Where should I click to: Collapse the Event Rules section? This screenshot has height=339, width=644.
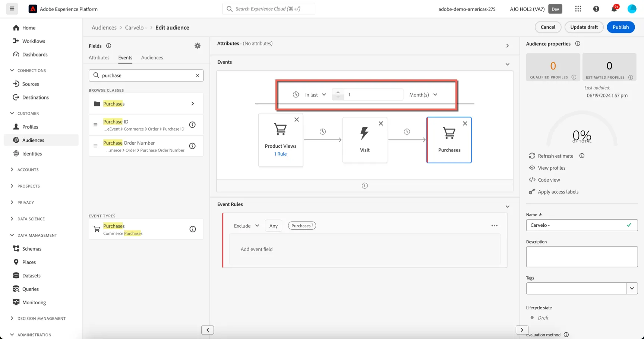[508, 207]
